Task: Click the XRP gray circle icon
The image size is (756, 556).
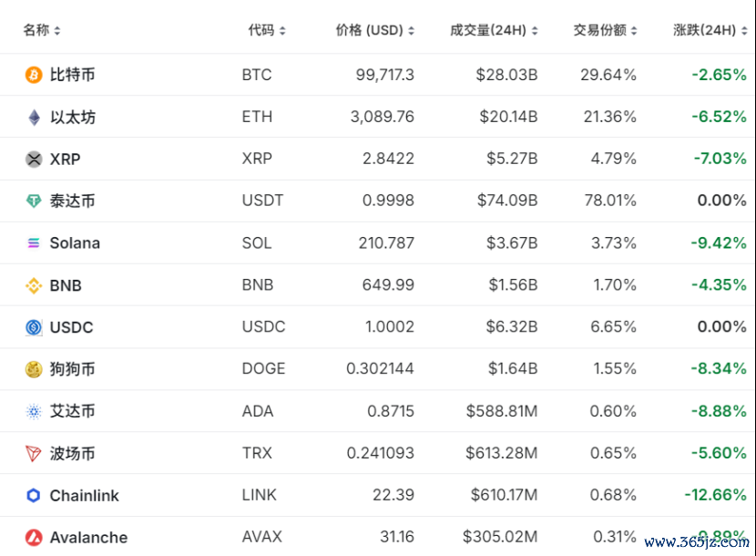Action: point(34,159)
